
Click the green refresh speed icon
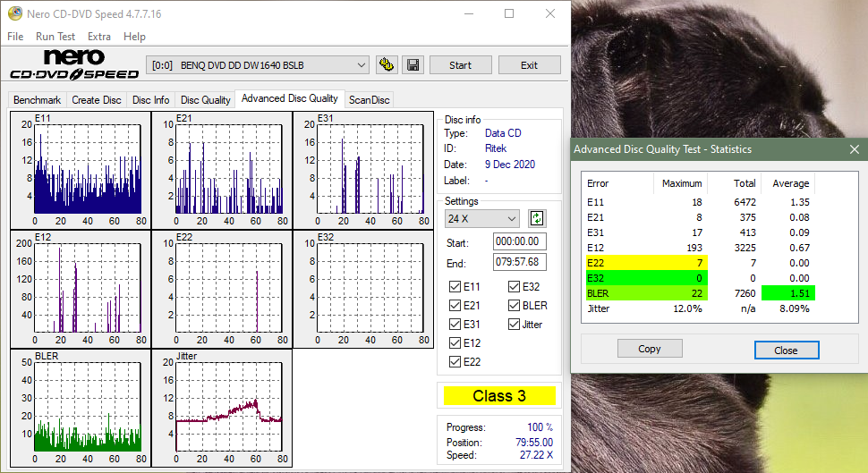536,218
